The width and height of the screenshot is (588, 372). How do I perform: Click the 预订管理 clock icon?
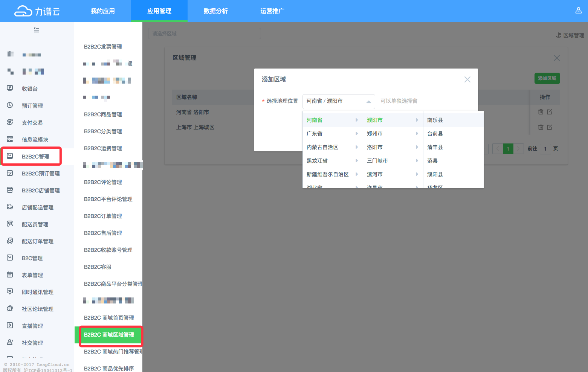pyautogui.click(x=10, y=105)
